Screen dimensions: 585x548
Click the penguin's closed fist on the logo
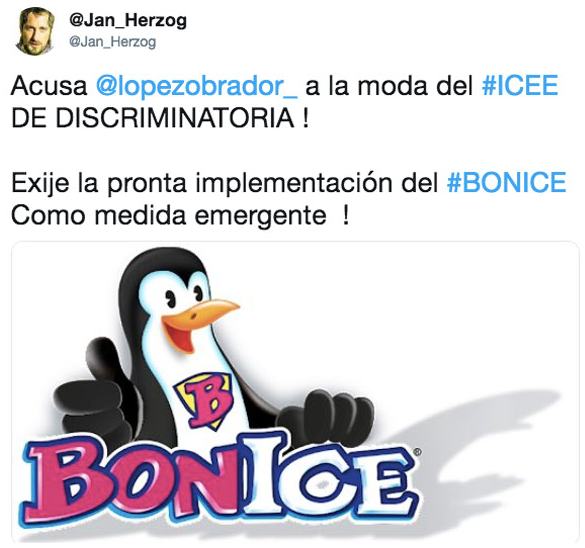click(328, 416)
